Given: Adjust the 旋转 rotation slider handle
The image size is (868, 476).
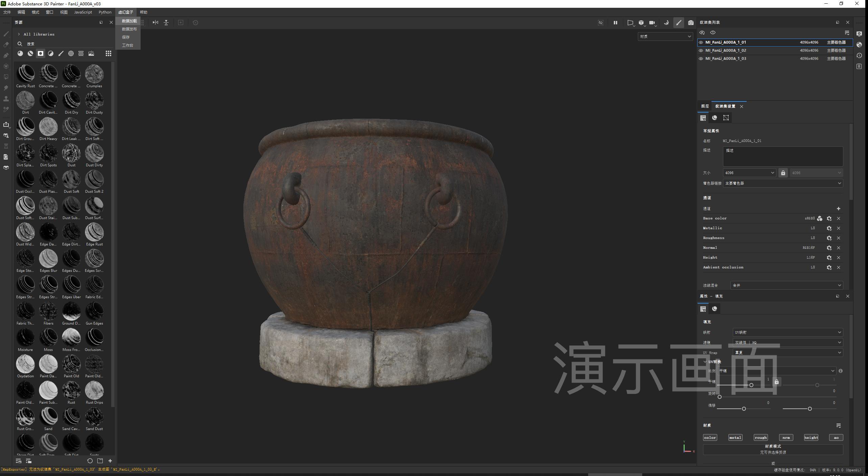Looking at the screenshot, I should pyautogui.click(x=720, y=397).
